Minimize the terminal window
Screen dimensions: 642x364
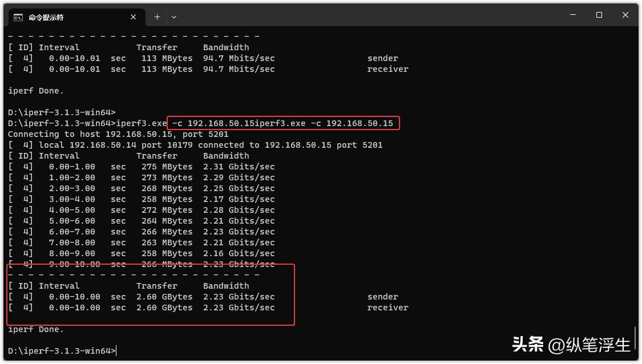(x=573, y=15)
